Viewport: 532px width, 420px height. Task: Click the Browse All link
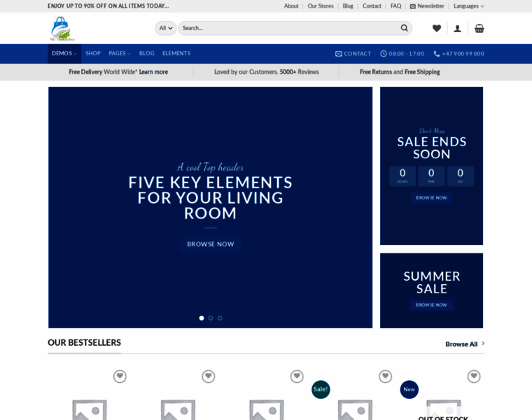(x=461, y=344)
